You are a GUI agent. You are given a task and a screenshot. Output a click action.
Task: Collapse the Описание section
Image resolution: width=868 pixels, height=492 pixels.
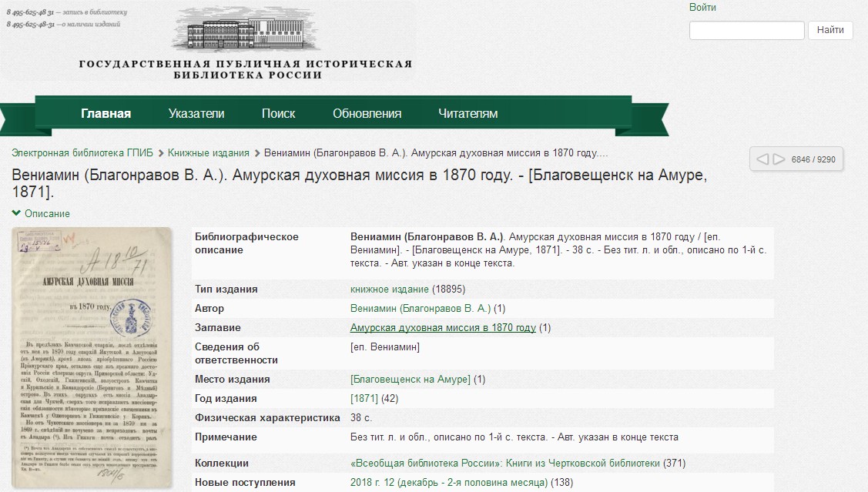coord(41,213)
